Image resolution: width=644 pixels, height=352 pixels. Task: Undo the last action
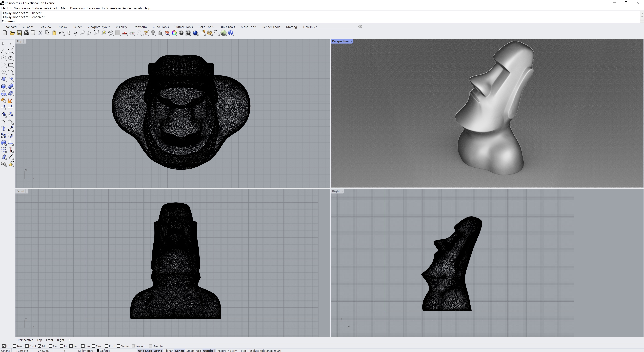pyautogui.click(x=61, y=33)
